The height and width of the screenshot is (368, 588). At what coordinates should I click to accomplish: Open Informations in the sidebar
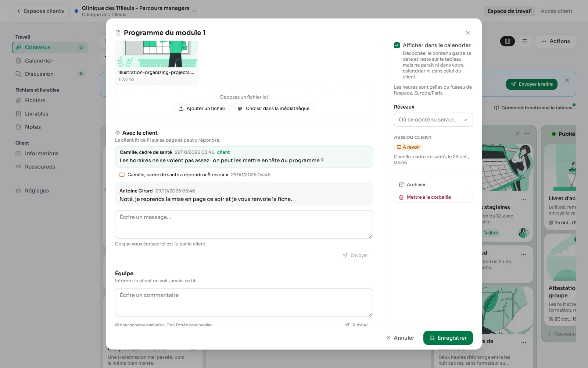click(x=50, y=153)
